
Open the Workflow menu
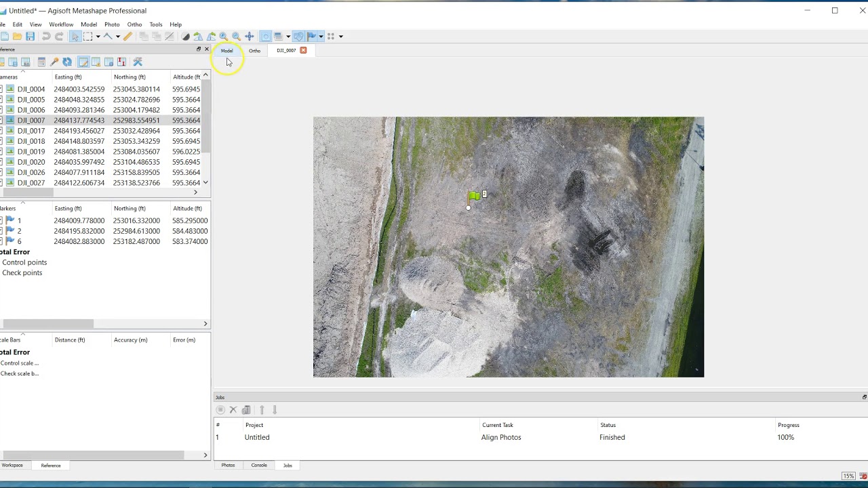61,24
